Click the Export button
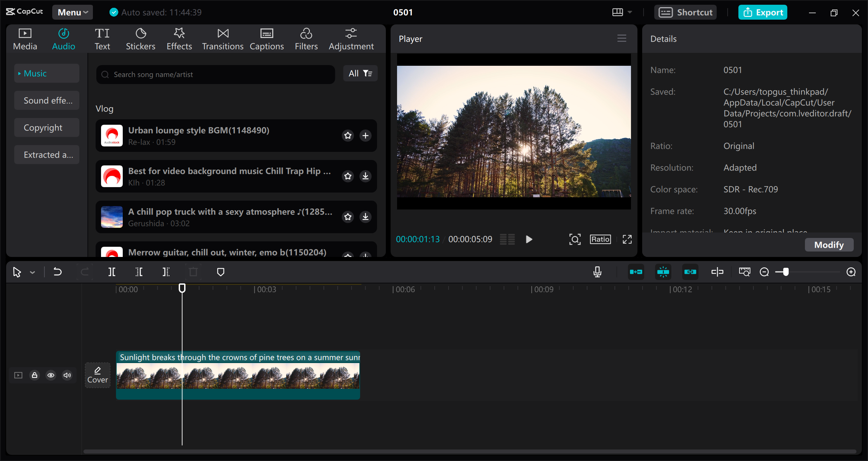 coord(763,12)
